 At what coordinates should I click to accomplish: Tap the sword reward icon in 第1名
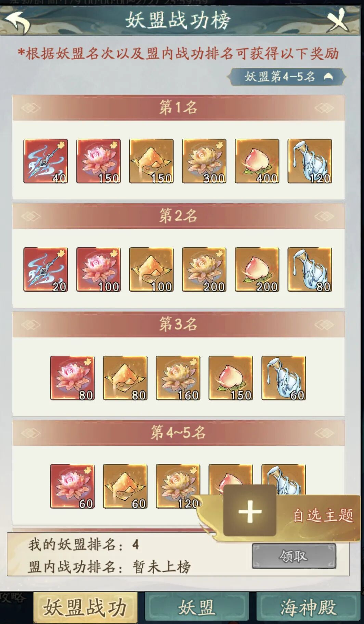[45, 161]
